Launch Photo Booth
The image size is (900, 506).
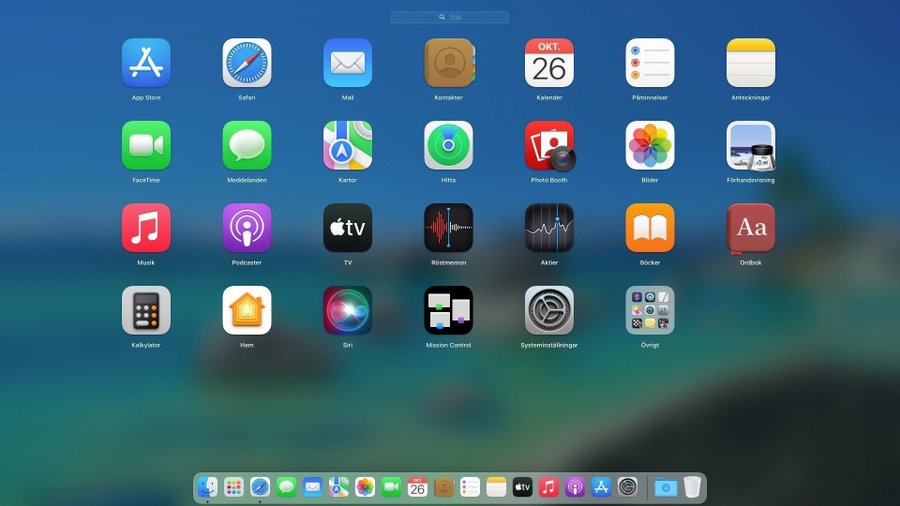[549, 146]
